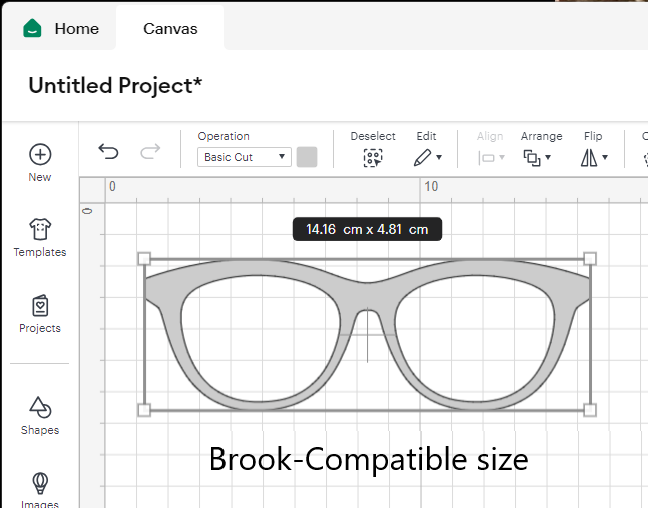Open the Shapes panel
This screenshot has height=508, width=648.
click(x=40, y=407)
